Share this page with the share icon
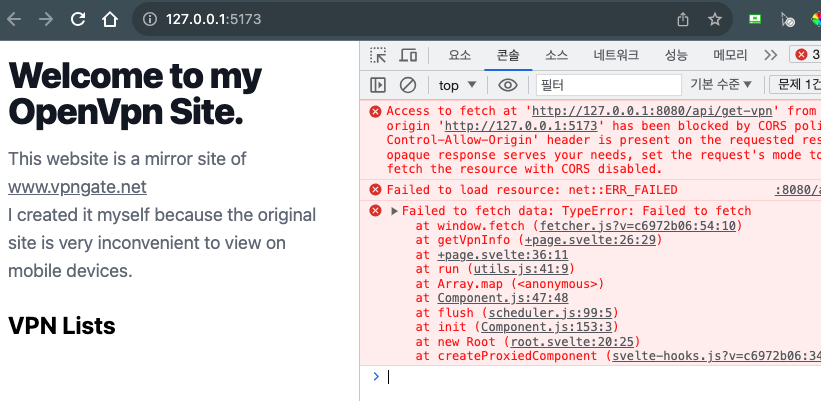The width and height of the screenshot is (821, 401). tap(683, 20)
